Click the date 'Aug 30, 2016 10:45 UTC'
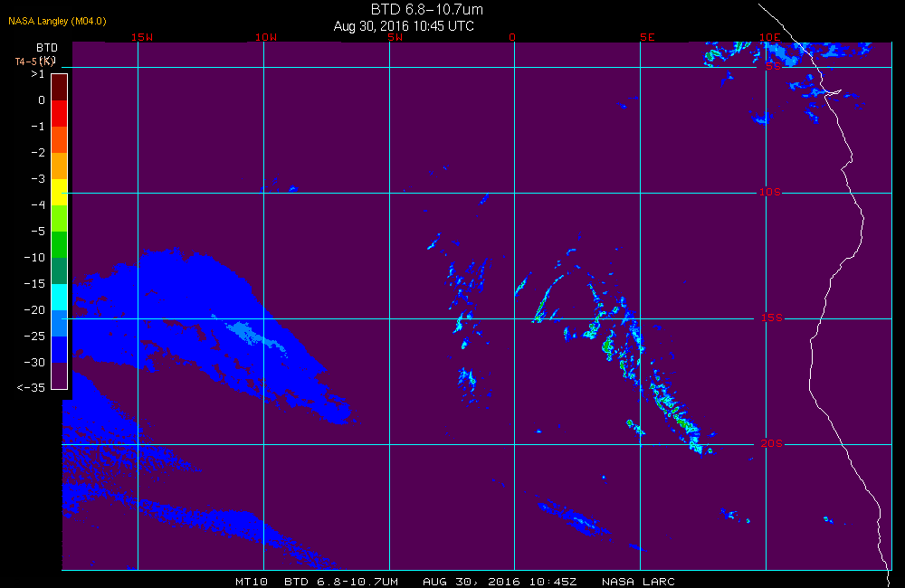This screenshot has height=588, width=905. point(404,26)
